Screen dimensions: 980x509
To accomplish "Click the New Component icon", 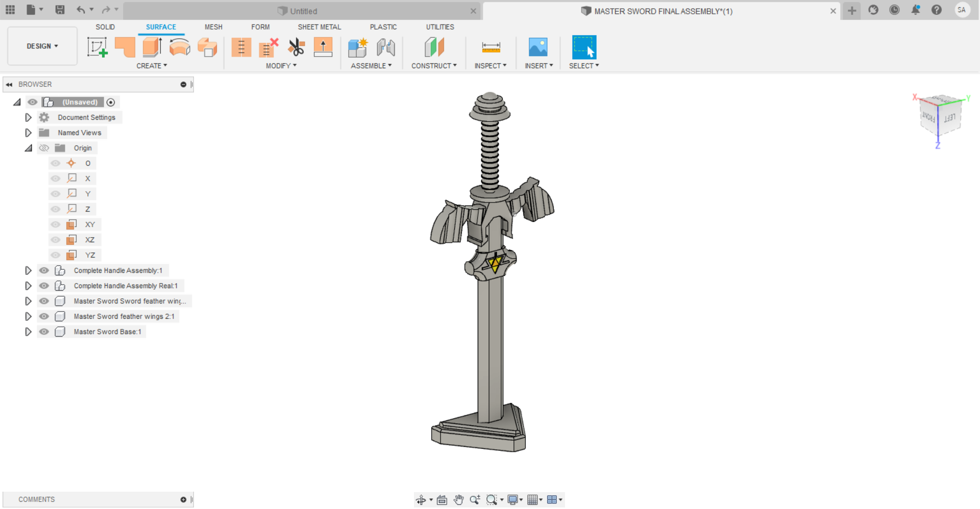I will (358, 47).
